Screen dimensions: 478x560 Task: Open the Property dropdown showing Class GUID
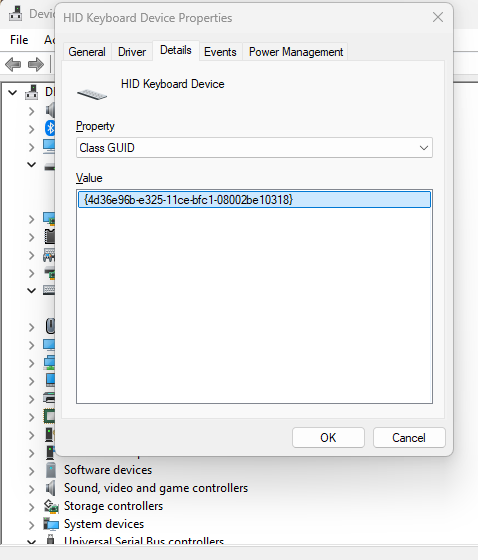pos(254,148)
